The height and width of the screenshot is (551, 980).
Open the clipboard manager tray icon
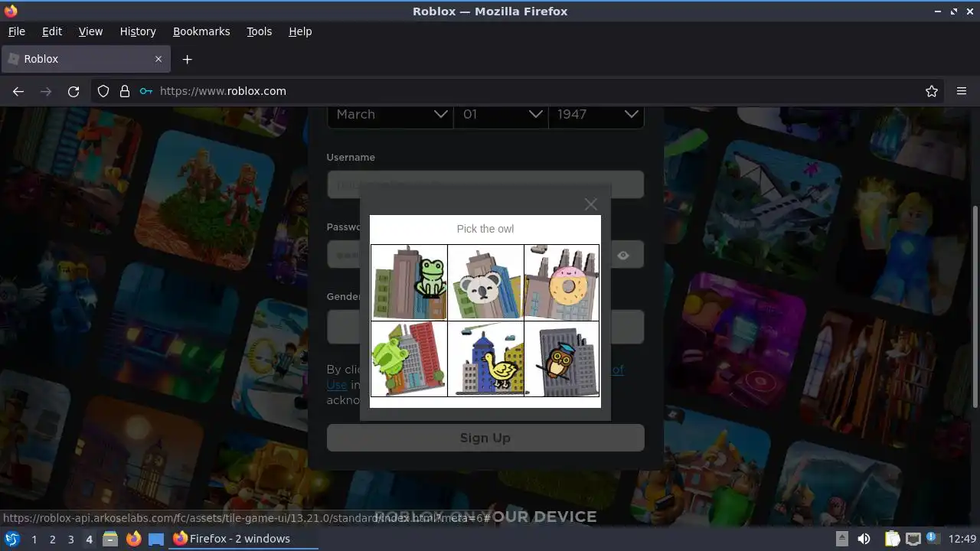pyautogui.click(x=892, y=539)
